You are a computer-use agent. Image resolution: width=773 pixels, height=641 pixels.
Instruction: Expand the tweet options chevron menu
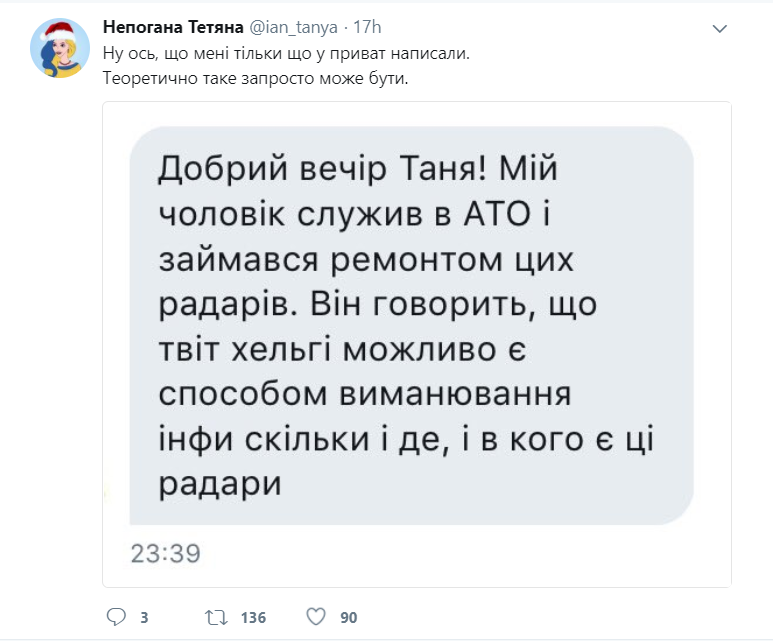[718, 30]
